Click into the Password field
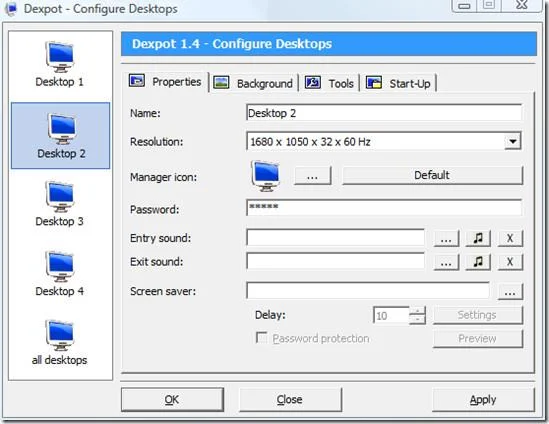The height and width of the screenshot is (424, 549). click(384, 208)
